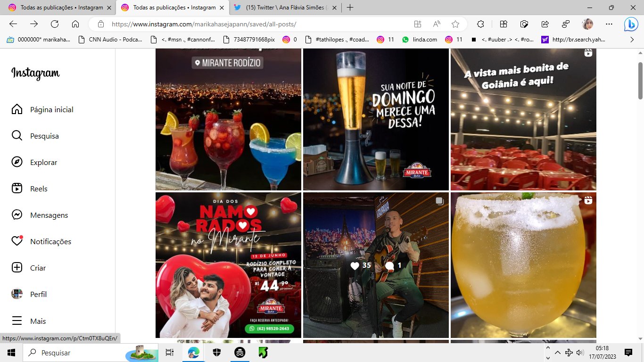
Task: Open the Collections toolbar icon
Action: coord(504,24)
